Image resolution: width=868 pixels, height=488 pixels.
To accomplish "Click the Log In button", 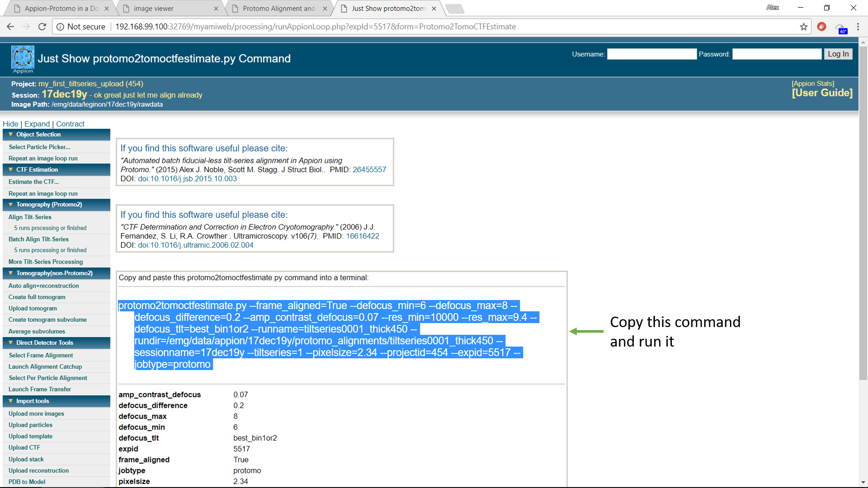I will 838,54.
